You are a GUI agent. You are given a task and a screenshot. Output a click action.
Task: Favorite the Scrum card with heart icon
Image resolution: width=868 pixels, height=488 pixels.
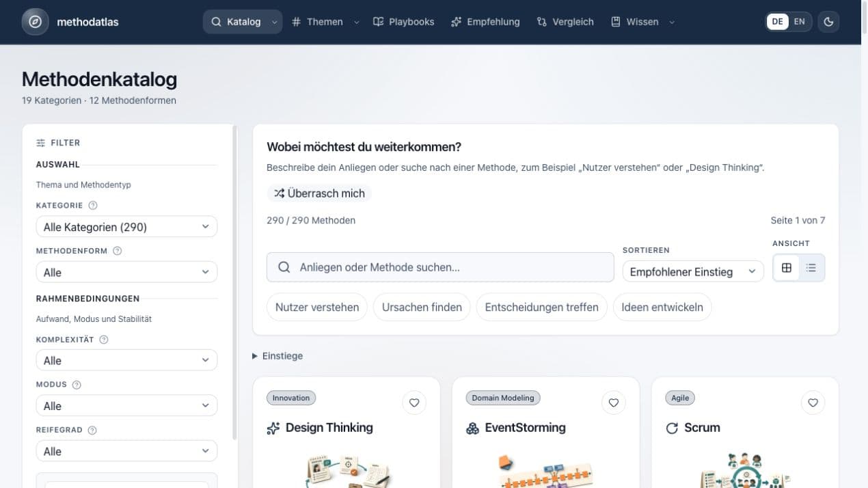click(x=813, y=403)
